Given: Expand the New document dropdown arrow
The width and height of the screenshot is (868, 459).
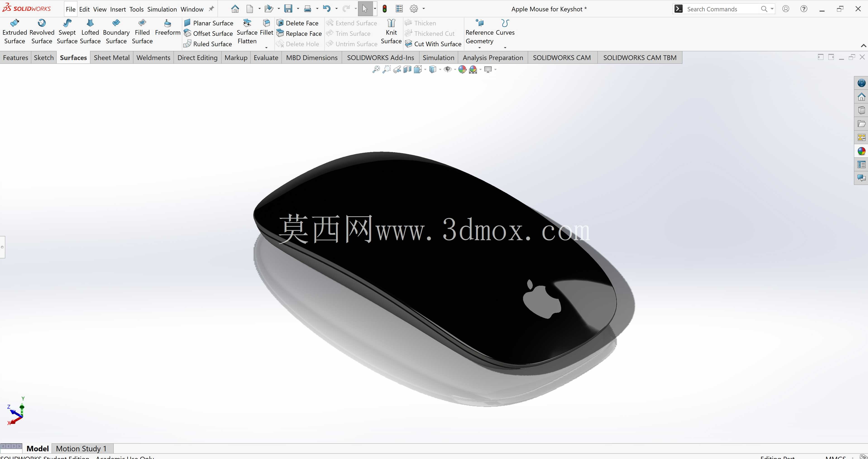Looking at the screenshot, I should tap(259, 9).
